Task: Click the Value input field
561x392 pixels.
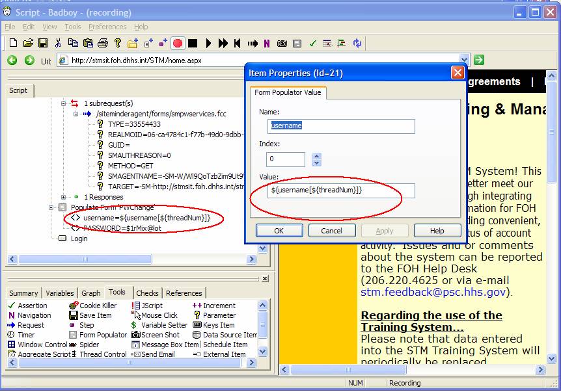Action: pos(342,190)
